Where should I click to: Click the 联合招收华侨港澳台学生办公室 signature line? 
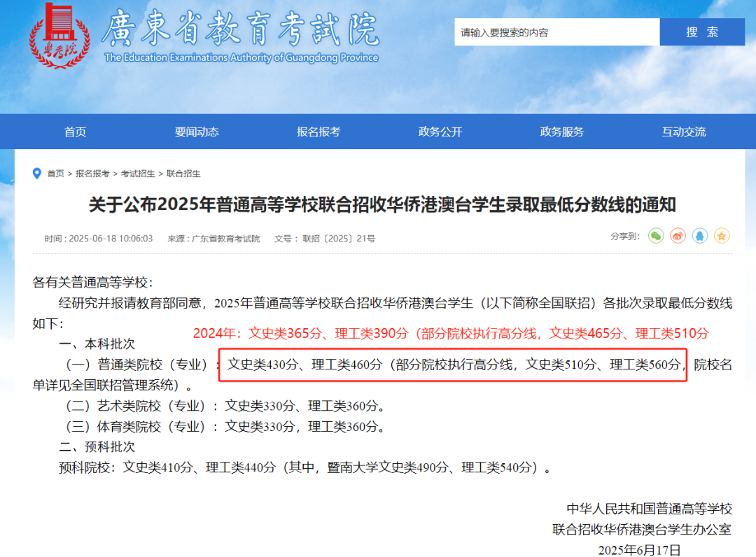tap(642, 530)
